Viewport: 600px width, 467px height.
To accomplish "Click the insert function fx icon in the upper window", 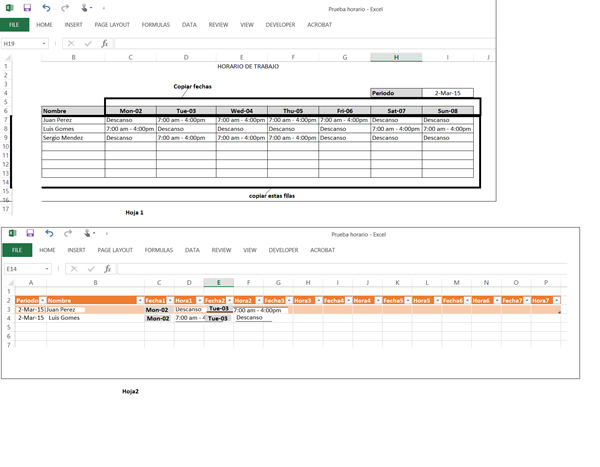I will (105, 44).
